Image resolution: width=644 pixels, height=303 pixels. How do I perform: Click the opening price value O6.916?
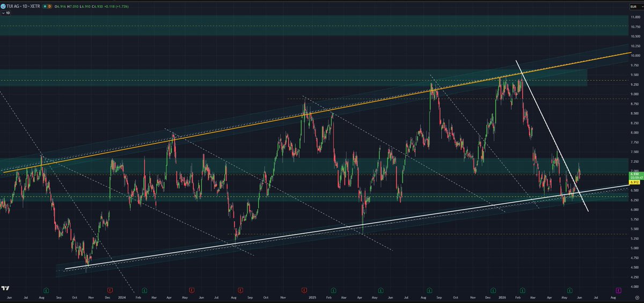point(60,6)
